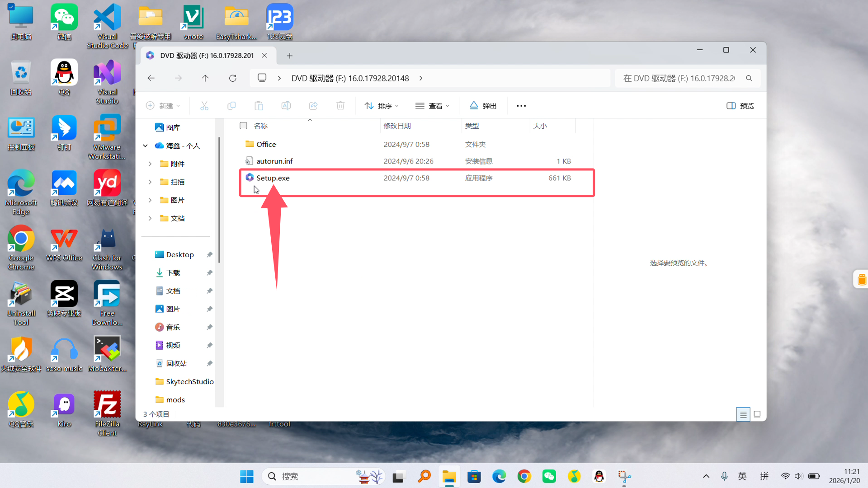Click the search magnifier icon in Explorer

pos(749,78)
